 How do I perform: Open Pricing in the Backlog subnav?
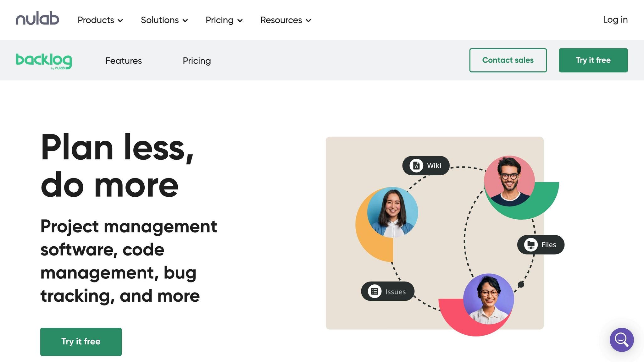tap(197, 61)
